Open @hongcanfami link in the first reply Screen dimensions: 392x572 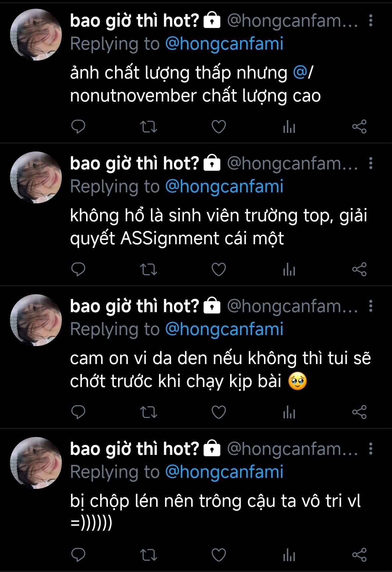pyautogui.click(x=224, y=44)
